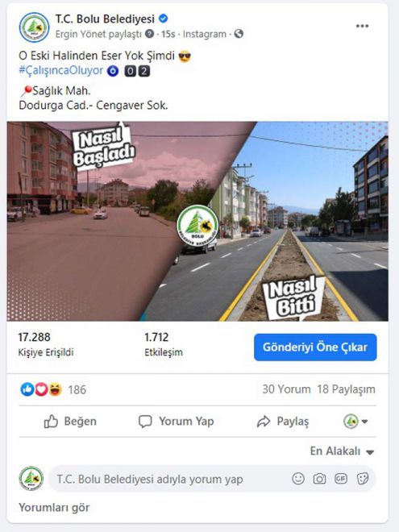Click the question mark icon beside Ergin Yönet
399x532 pixels.
149,34
